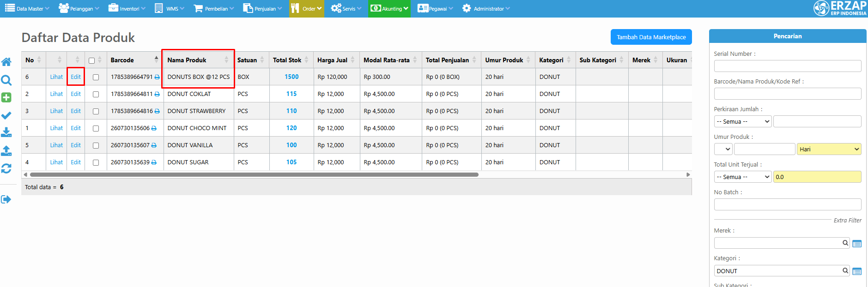The image size is (868, 287).
Task: Tick checkbox for DONUT COKLAT row
Action: coord(96,94)
